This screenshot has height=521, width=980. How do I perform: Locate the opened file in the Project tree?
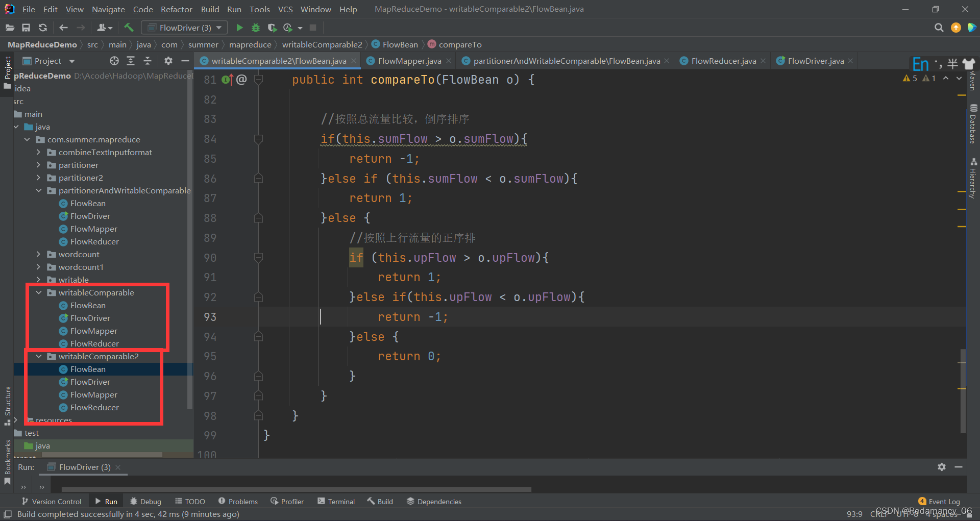[114, 61]
